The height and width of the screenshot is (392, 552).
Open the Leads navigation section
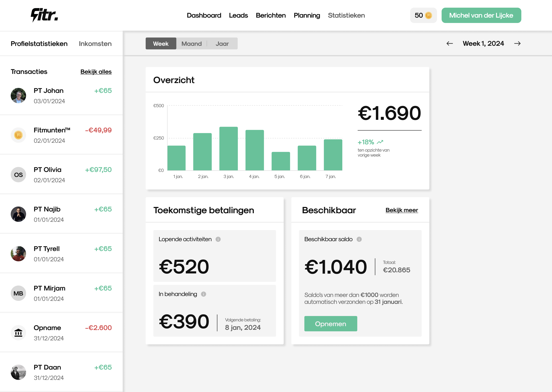[238, 15]
